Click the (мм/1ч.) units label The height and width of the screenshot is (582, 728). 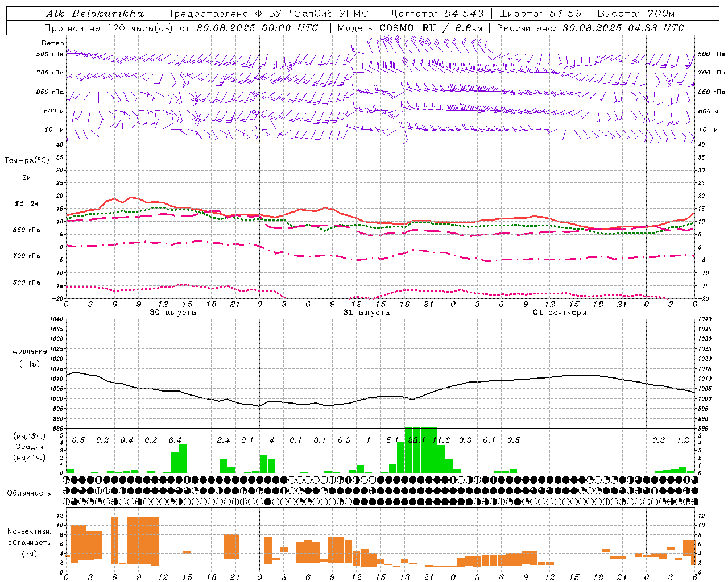coord(30,458)
